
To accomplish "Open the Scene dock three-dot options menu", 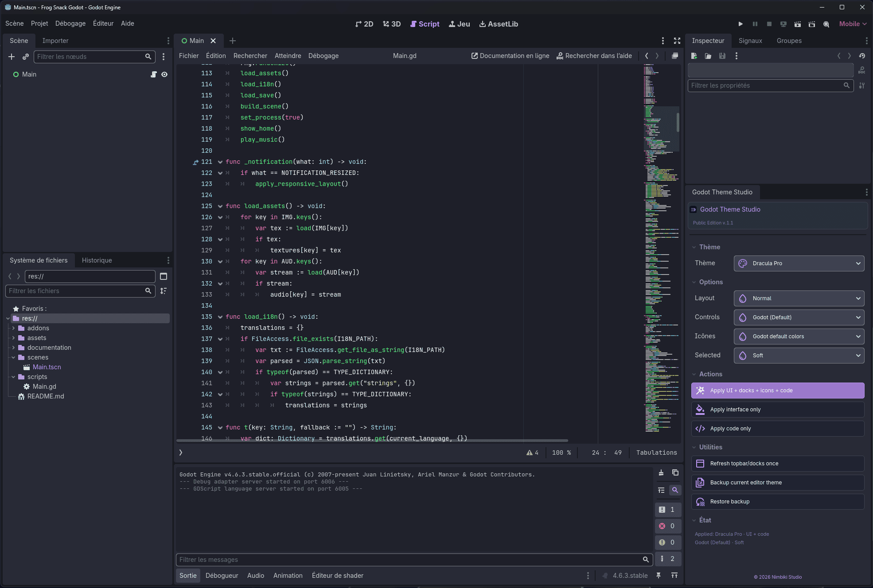I will click(x=168, y=41).
